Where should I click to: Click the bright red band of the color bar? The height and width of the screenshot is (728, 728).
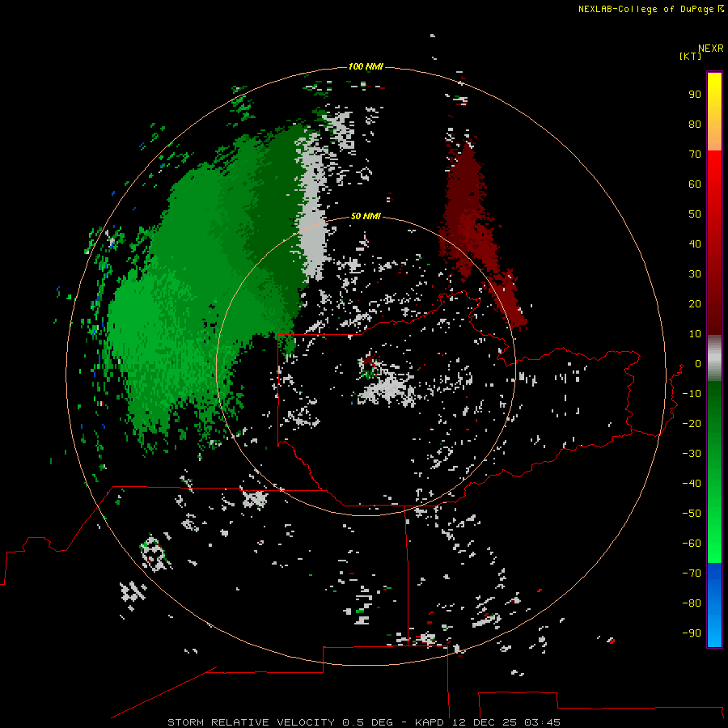pos(714,167)
